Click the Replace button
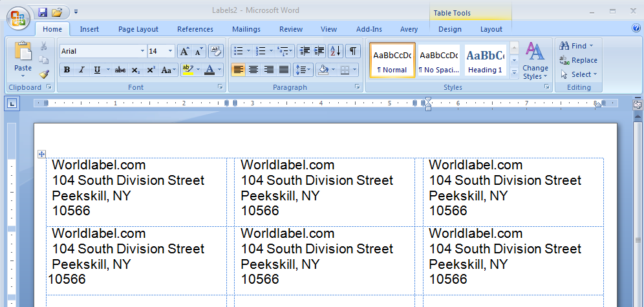Screen dimensions: 644x307 (578, 60)
